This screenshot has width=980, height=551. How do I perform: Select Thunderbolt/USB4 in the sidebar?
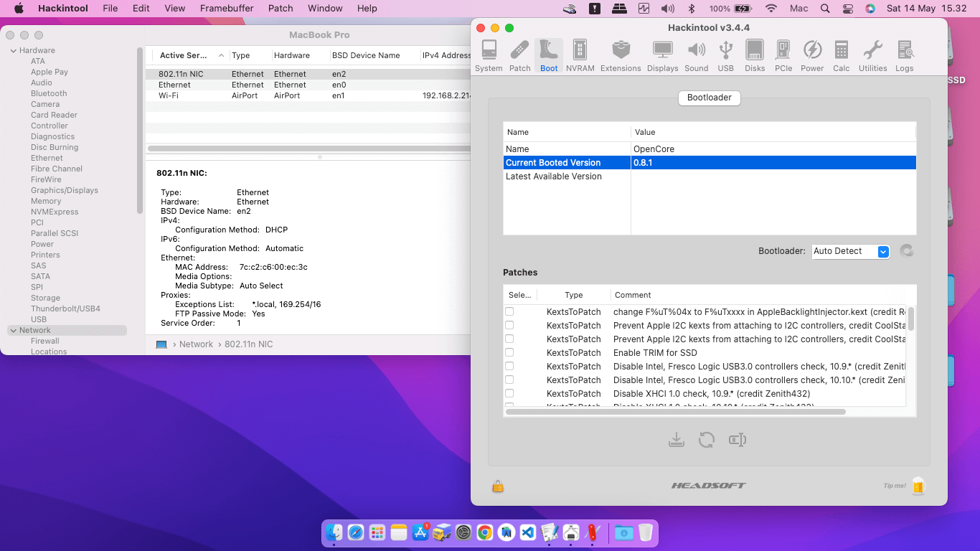65,309
